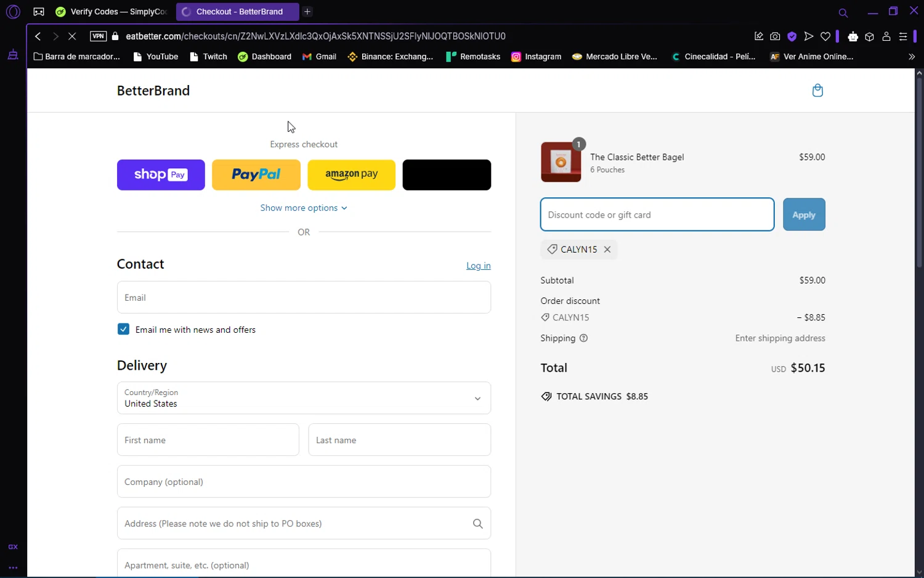Focus Discount code or gift card field
The width and height of the screenshot is (924, 578).
(657, 214)
